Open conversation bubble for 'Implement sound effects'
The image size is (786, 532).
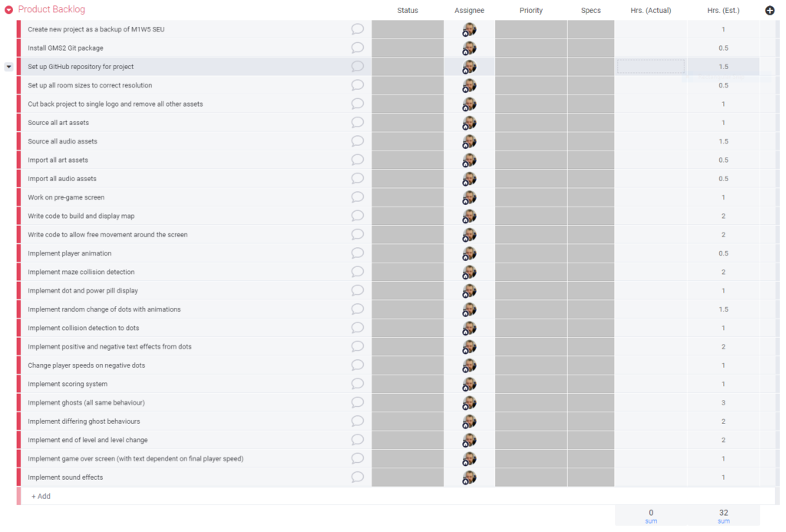[x=357, y=477]
